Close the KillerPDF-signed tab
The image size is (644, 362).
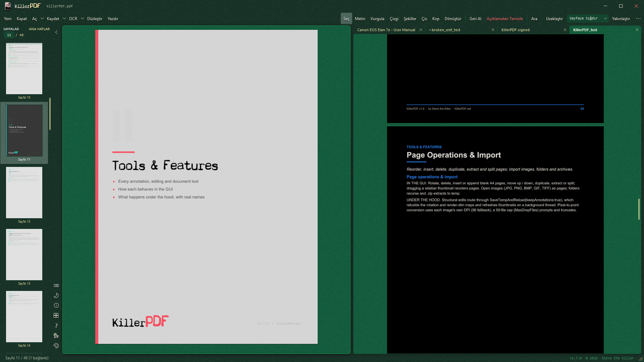[565, 30]
